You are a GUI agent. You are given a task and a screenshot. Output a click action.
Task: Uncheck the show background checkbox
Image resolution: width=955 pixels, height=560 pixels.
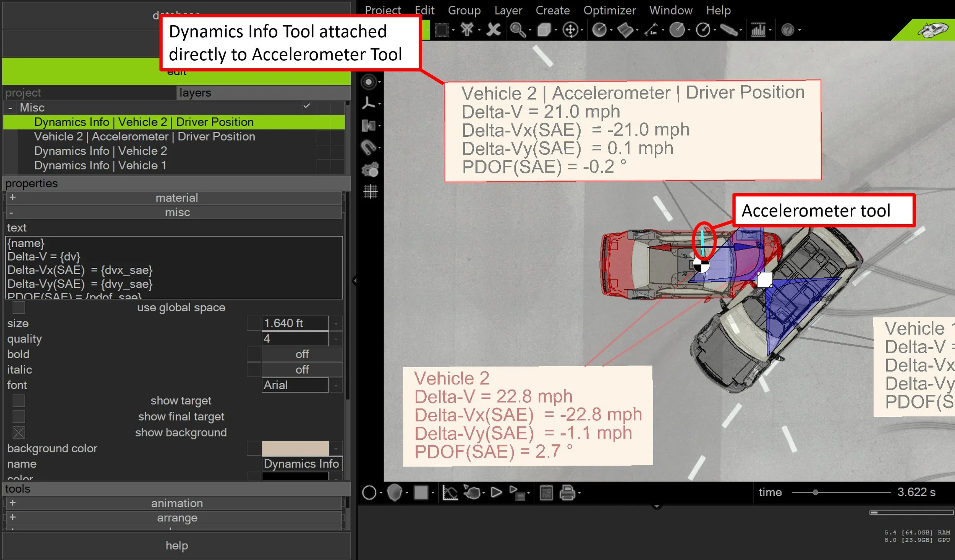click(19, 432)
